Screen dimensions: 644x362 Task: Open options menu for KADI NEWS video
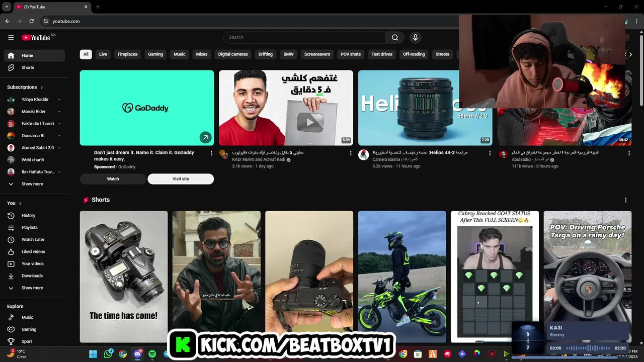[351, 153]
